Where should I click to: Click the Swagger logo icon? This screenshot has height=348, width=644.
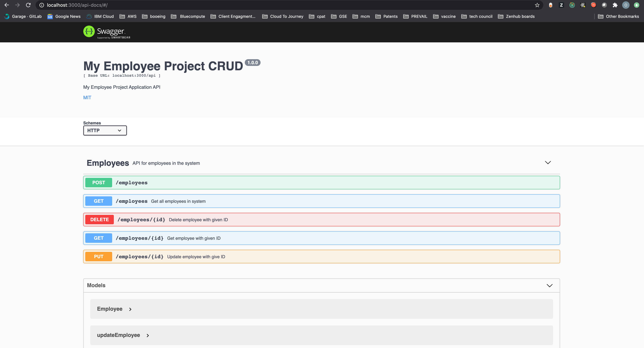(89, 32)
